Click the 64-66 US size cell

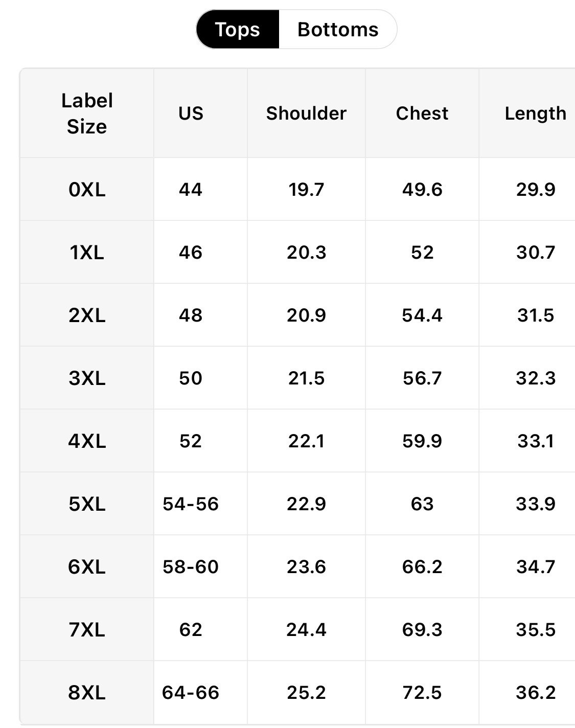pos(191,693)
